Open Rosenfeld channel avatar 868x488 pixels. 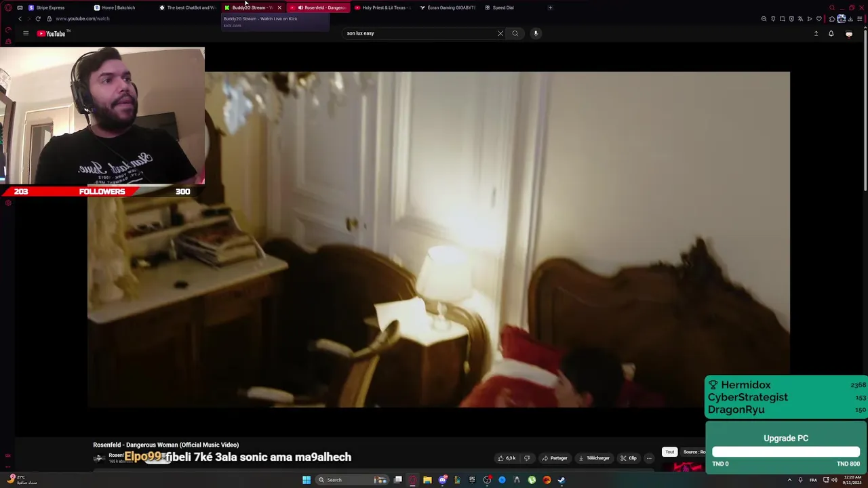99,459
